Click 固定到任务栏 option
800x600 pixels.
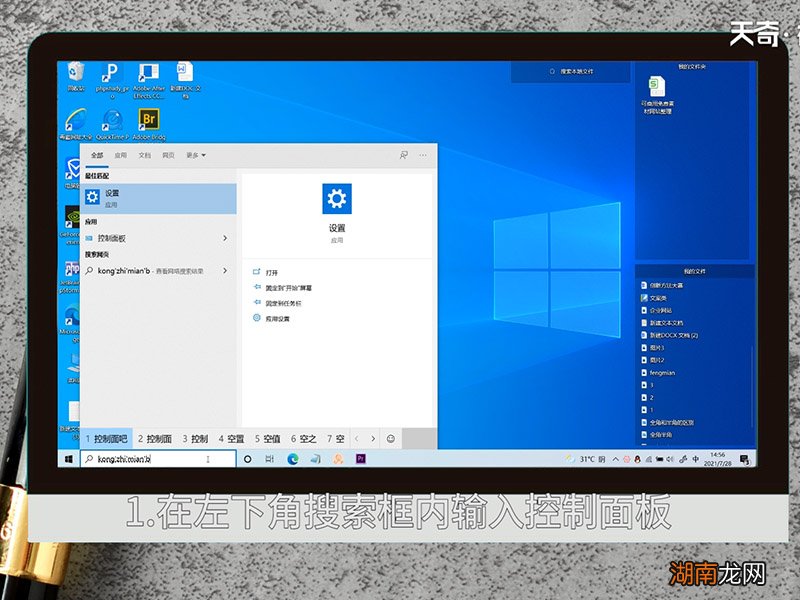pyautogui.click(x=283, y=302)
